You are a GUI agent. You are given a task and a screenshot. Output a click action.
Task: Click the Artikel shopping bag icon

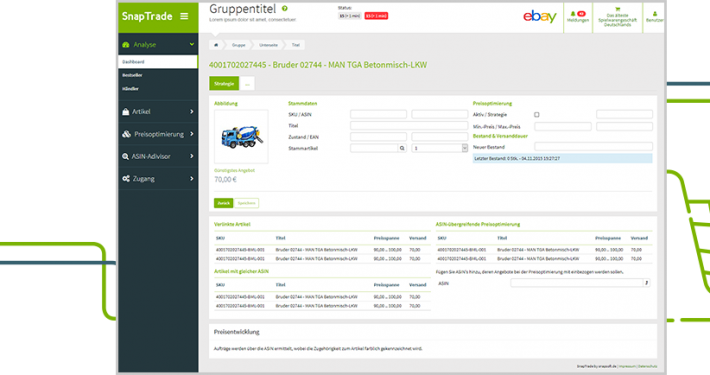click(126, 111)
